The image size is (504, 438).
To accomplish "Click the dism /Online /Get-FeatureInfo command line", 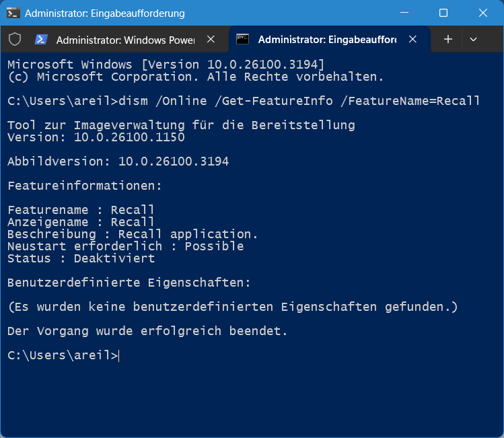I will click(244, 101).
